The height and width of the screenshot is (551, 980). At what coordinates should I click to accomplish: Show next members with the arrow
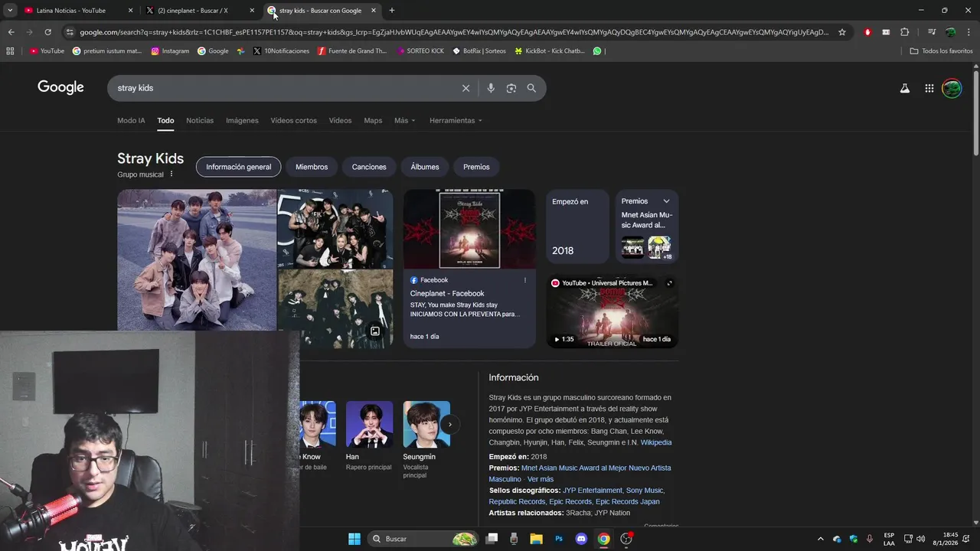tap(450, 424)
